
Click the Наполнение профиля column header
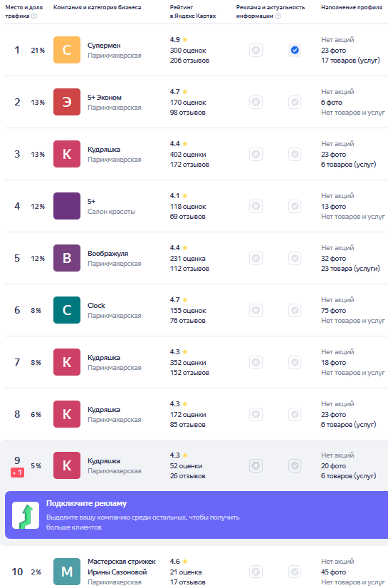tap(352, 8)
